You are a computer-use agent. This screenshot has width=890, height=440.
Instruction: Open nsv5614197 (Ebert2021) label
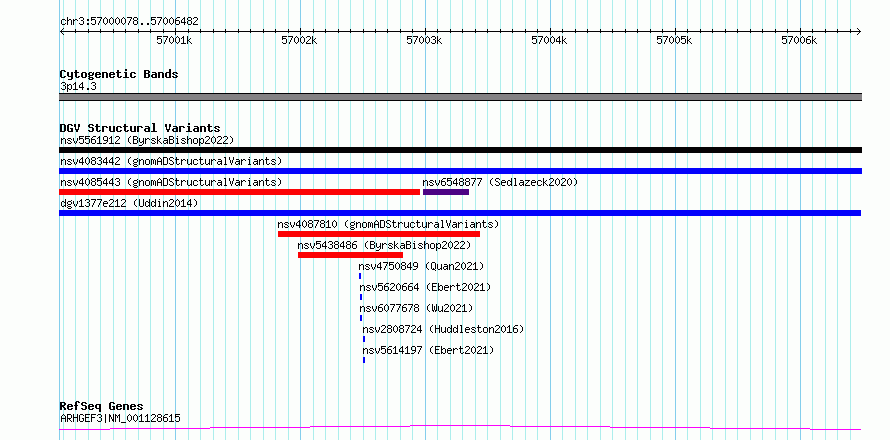tap(428, 350)
